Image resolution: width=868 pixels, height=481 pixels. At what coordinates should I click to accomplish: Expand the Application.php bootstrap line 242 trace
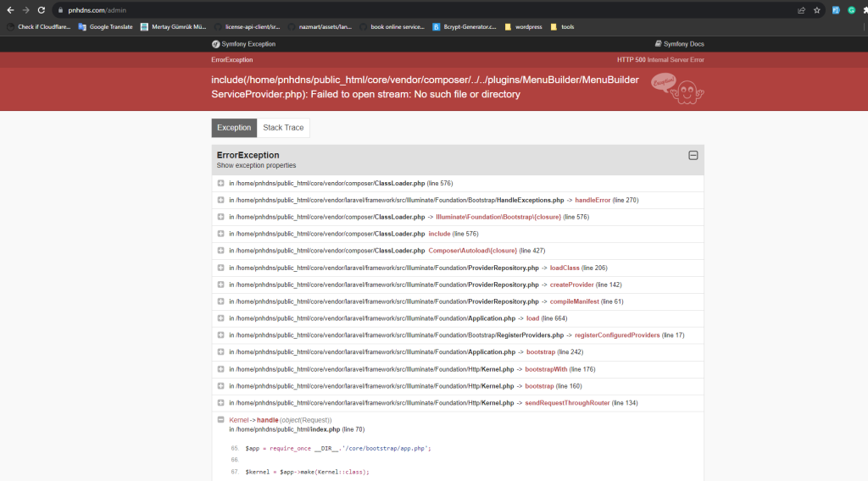click(x=221, y=352)
